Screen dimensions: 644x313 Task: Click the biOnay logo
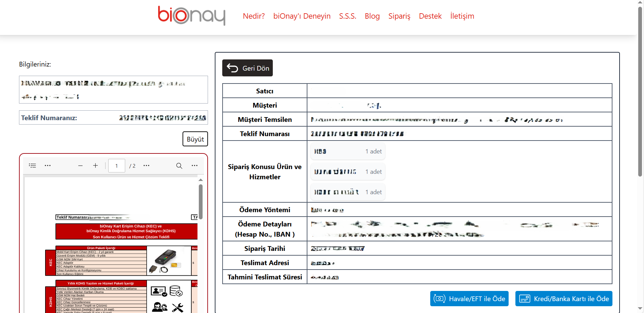191,16
